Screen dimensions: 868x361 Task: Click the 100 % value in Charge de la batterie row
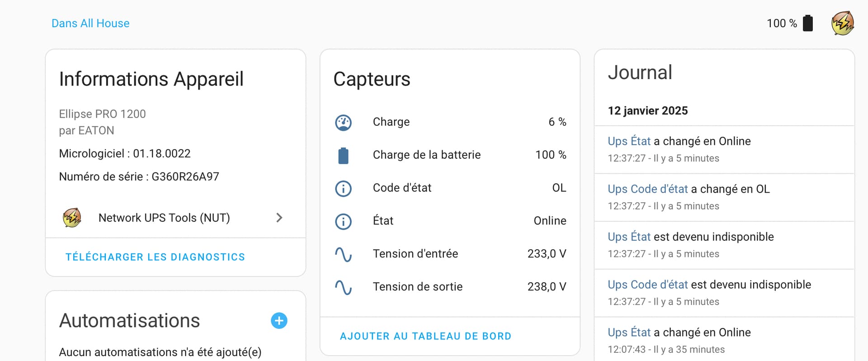point(551,155)
